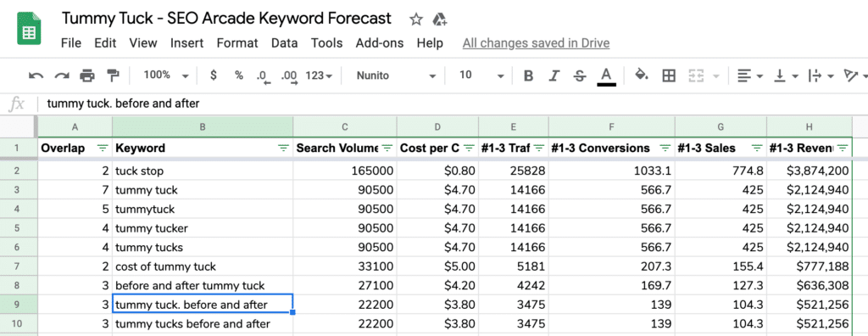The width and height of the screenshot is (868, 336).
Task: Undo the last action
Action: [36, 76]
